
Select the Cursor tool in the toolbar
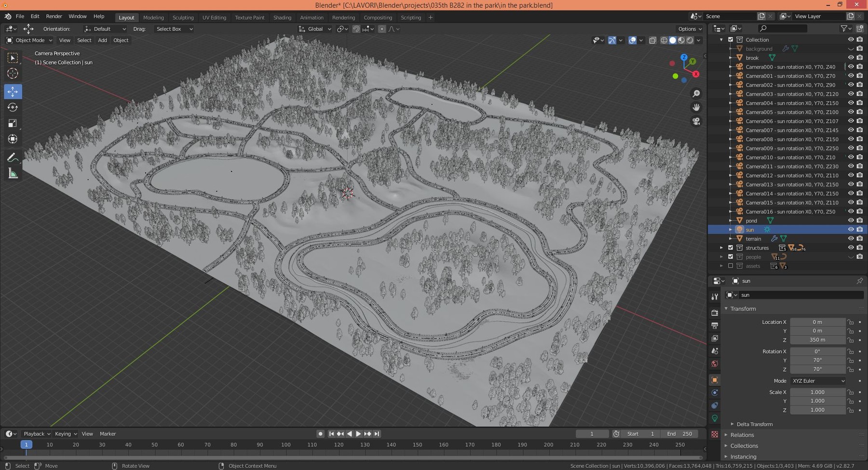pos(13,73)
